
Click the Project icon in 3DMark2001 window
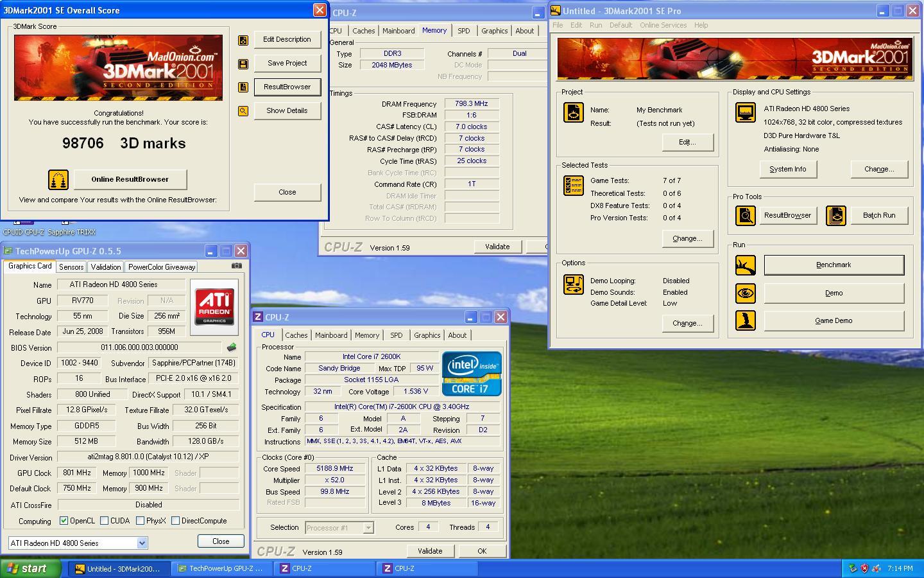573,112
